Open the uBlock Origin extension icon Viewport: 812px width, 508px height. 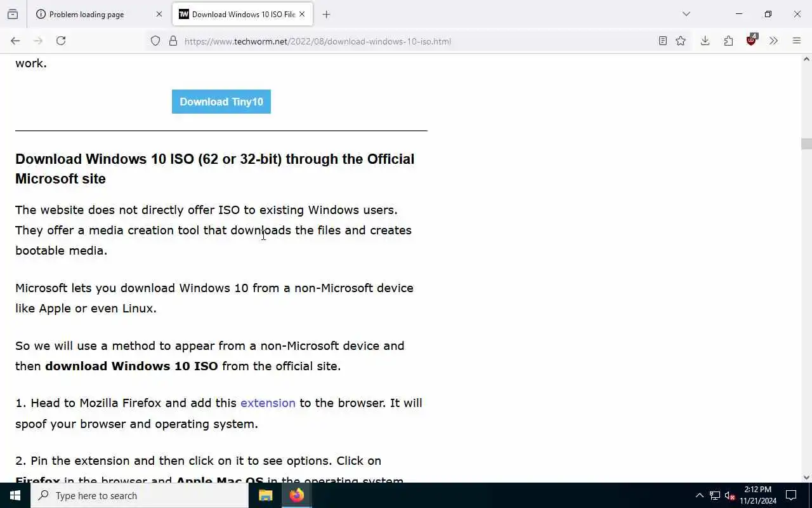[x=752, y=41]
